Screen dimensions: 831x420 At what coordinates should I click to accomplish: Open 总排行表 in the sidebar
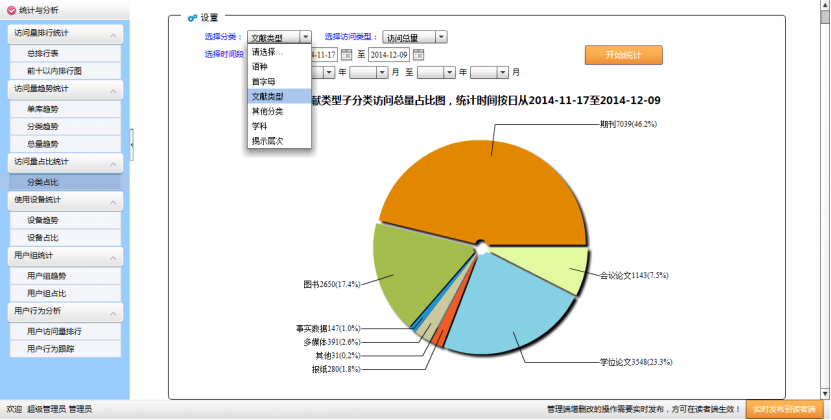[x=43, y=53]
